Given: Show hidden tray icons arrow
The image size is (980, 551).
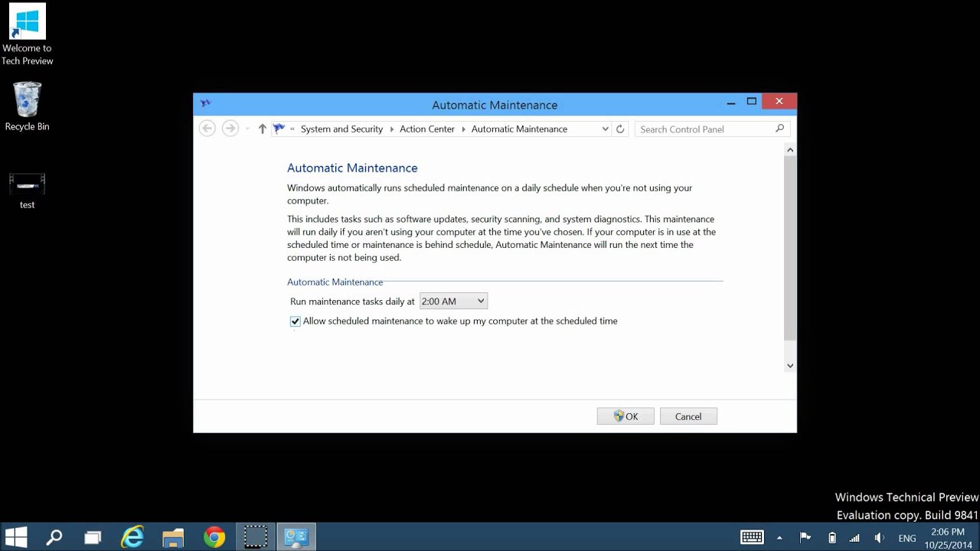Looking at the screenshot, I should point(779,537).
